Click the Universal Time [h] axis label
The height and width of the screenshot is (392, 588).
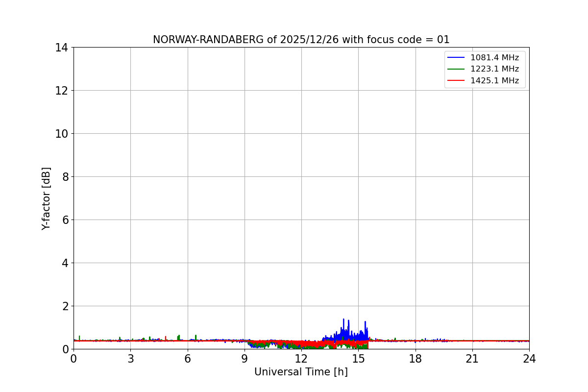point(301,372)
